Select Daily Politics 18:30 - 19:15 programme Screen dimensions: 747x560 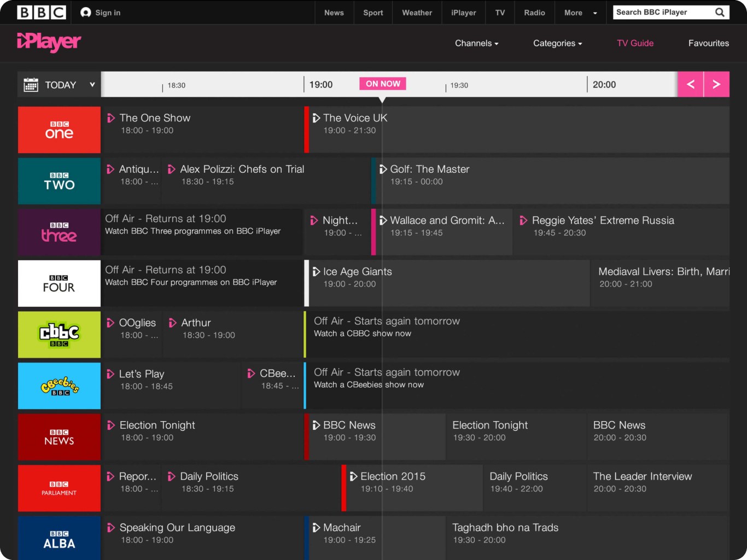click(250, 488)
